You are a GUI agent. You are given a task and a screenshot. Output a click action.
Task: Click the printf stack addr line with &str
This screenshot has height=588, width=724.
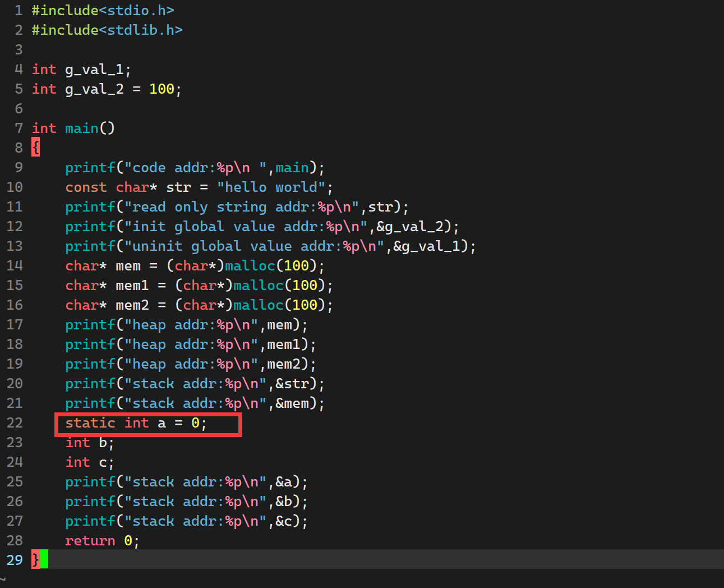coord(195,384)
